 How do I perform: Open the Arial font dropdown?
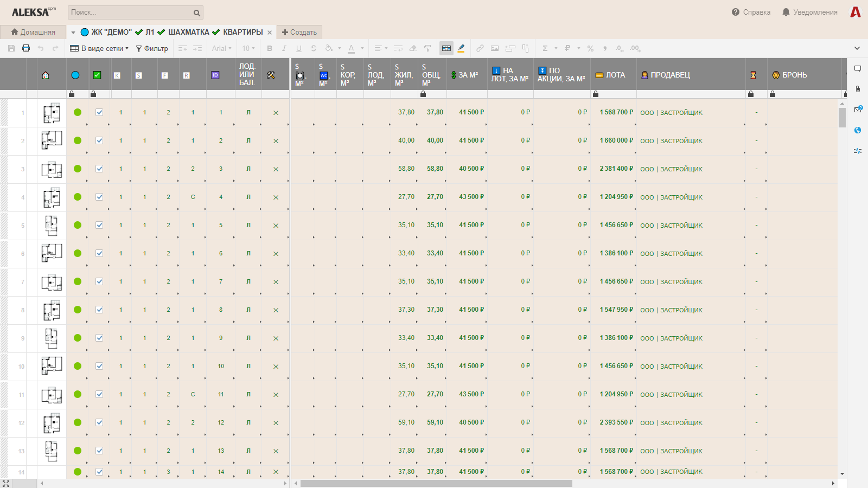click(222, 48)
